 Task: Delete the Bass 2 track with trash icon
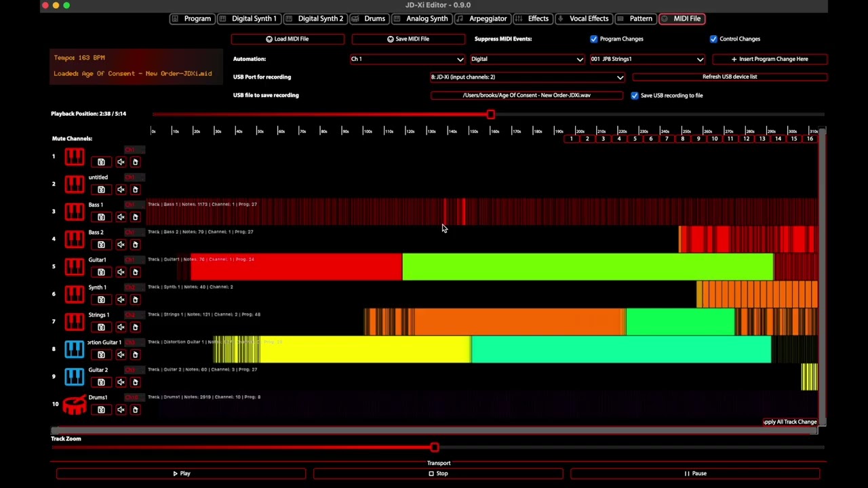(135, 244)
